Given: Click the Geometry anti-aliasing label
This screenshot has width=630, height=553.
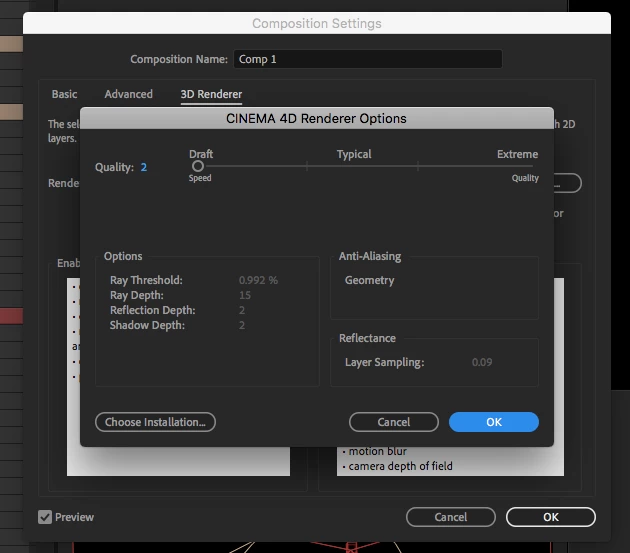Looking at the screenshot, I should click(x=369, y=280).
